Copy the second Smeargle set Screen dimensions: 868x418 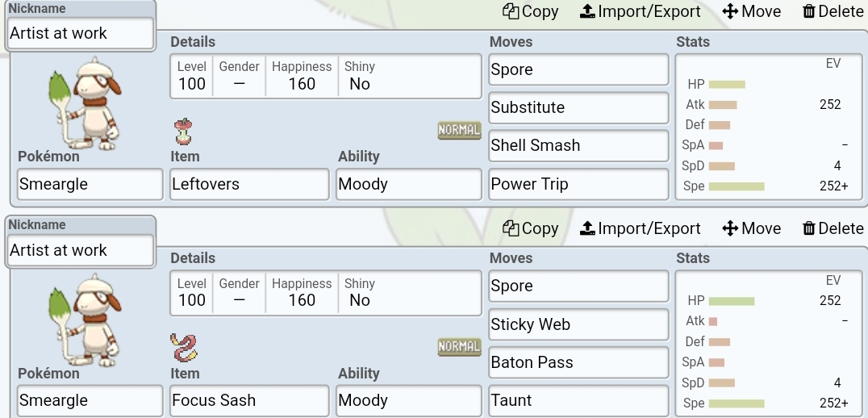coord(530,228)
